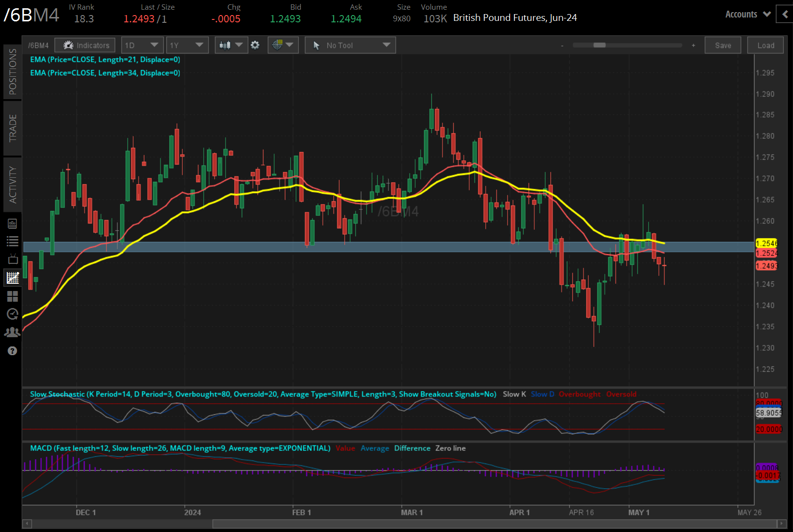Click the TV video icon in sidebar

tap(13, 259)
